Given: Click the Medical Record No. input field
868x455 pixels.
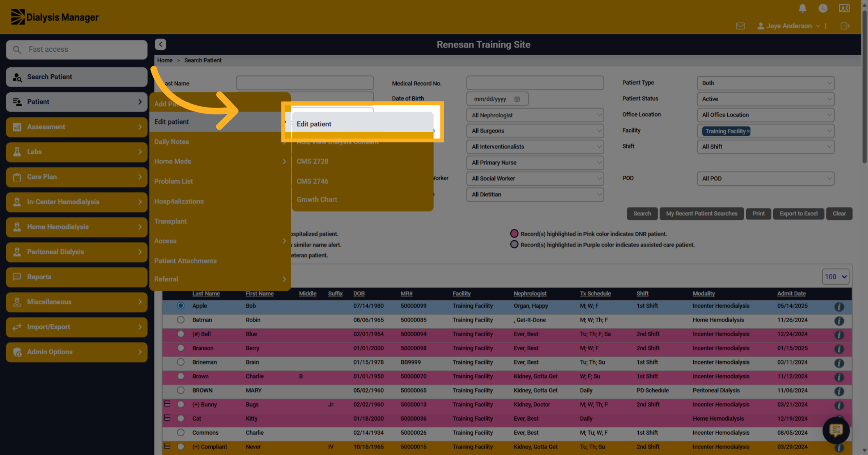Looking at the screenshot, I should (x=535, y=83).
